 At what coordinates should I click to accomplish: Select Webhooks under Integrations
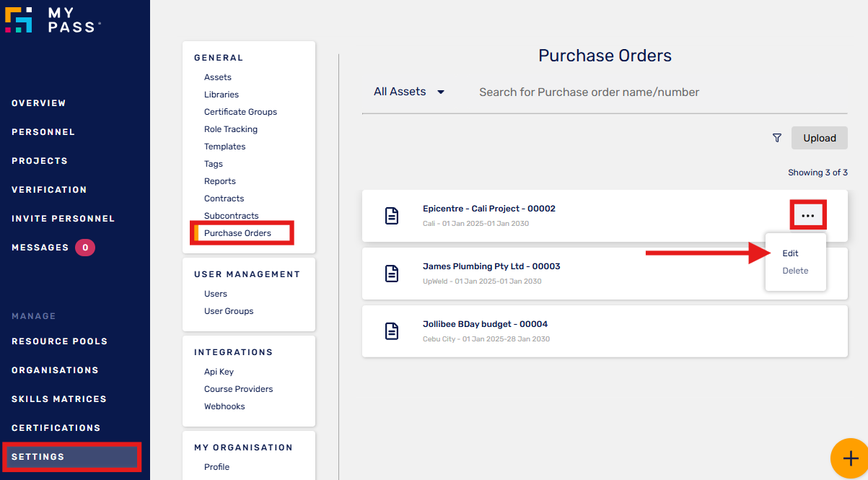point(224,406)
